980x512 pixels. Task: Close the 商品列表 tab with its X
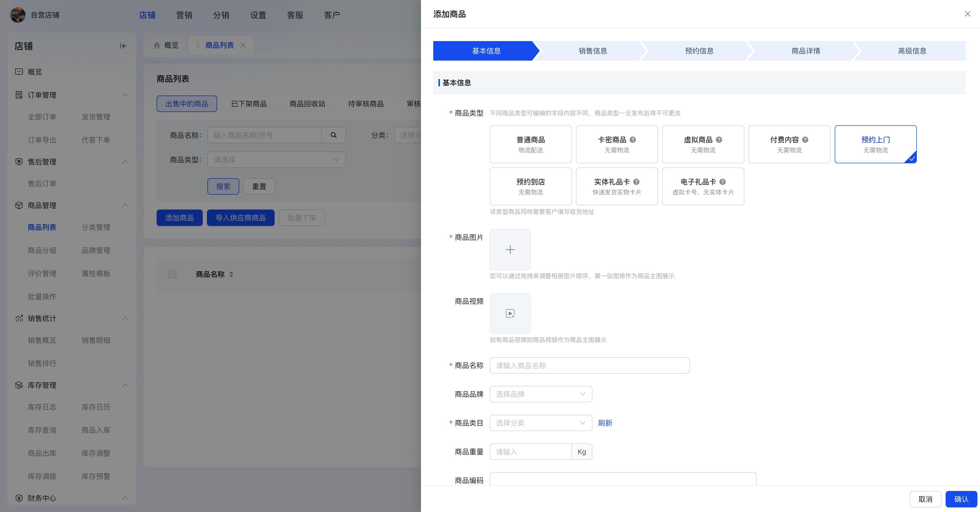[x=243, y=45]
